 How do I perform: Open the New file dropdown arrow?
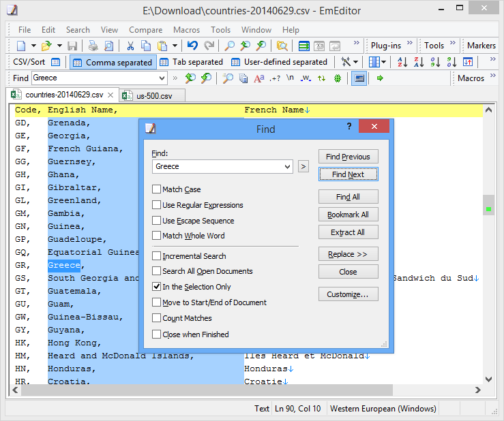[33, 46]
